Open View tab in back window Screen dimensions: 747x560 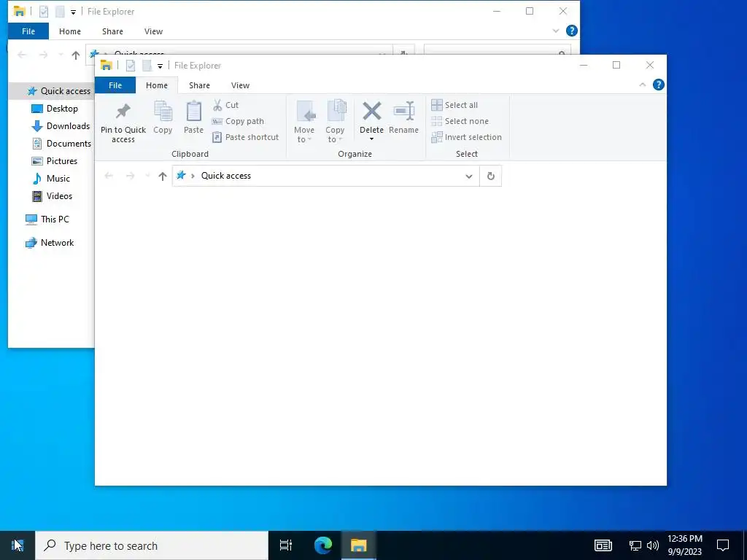(153, 31)
